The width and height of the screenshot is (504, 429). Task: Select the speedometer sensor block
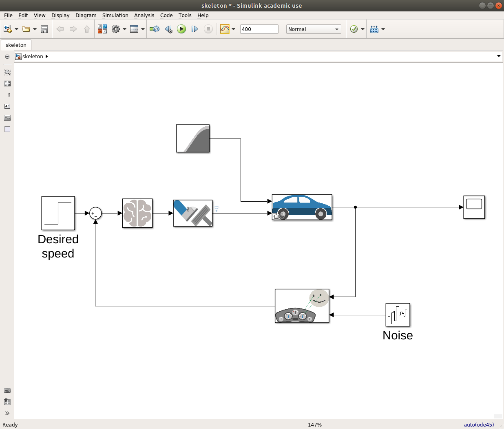pos(302,306)
